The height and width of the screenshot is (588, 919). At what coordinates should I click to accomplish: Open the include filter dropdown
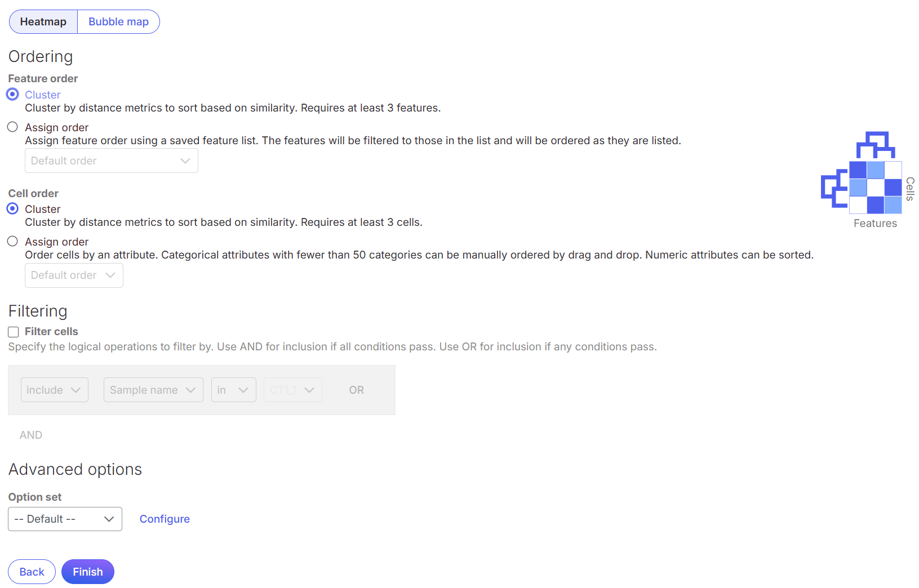pyautogui.click(x=55, y=390)
